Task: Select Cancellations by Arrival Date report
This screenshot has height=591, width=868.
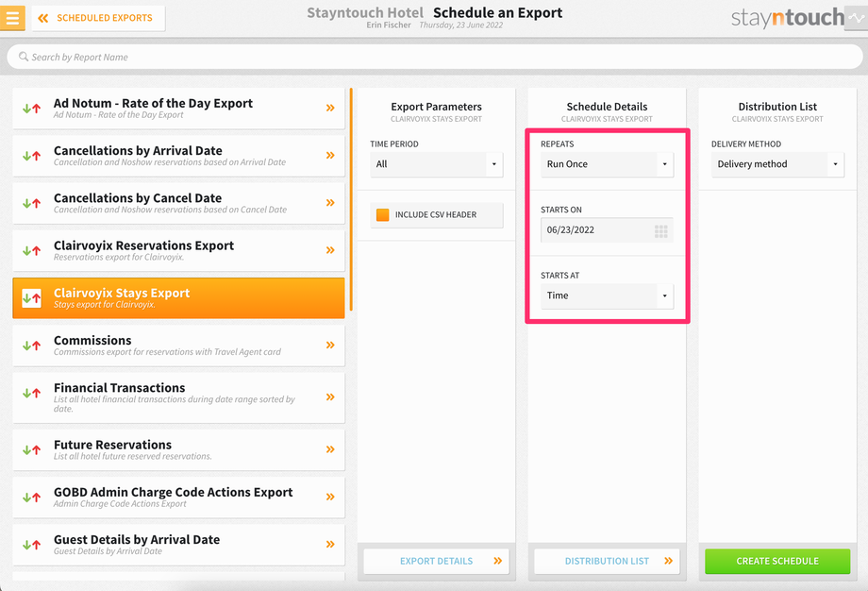Action: (178, 156)
